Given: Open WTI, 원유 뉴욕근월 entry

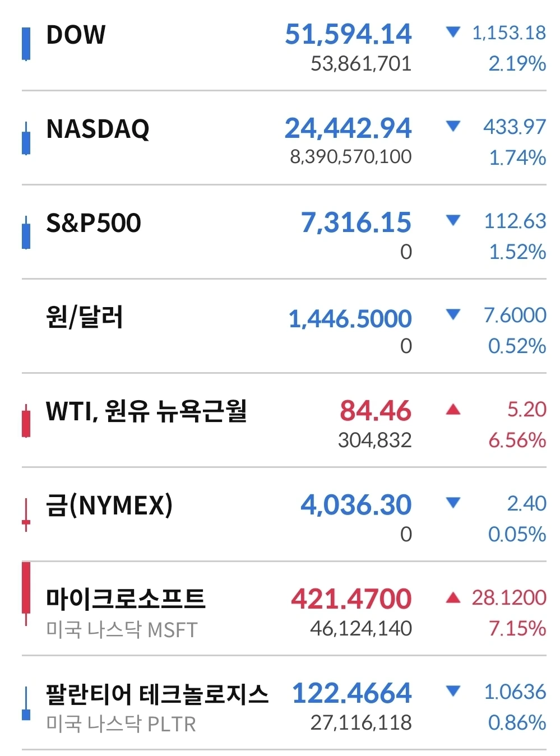Looking at the screenshot, I should (x=284, y=420).
